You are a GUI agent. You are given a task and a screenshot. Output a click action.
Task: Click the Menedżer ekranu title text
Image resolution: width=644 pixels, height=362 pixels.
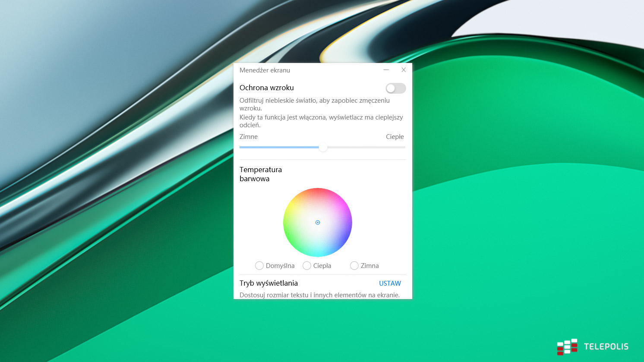click(265, 70)
